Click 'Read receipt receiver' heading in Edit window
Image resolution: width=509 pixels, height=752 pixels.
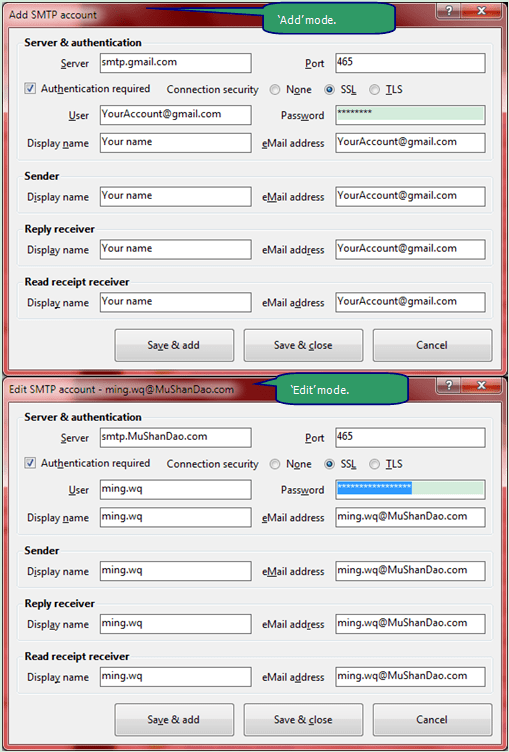77,656
